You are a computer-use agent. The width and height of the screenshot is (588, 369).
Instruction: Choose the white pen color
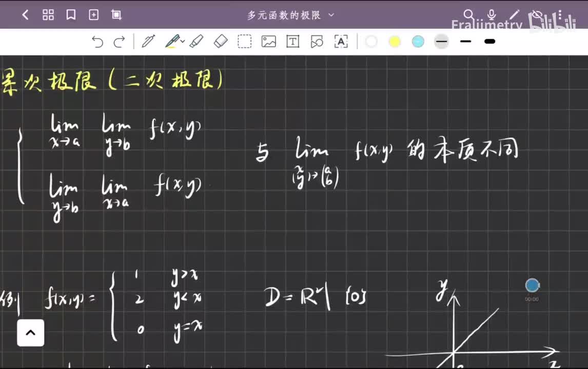click(x=371, y=42)
